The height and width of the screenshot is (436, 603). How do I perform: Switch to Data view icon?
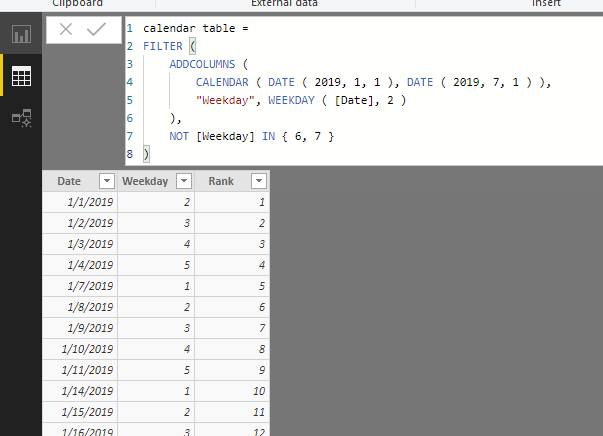tap(21, 76)
